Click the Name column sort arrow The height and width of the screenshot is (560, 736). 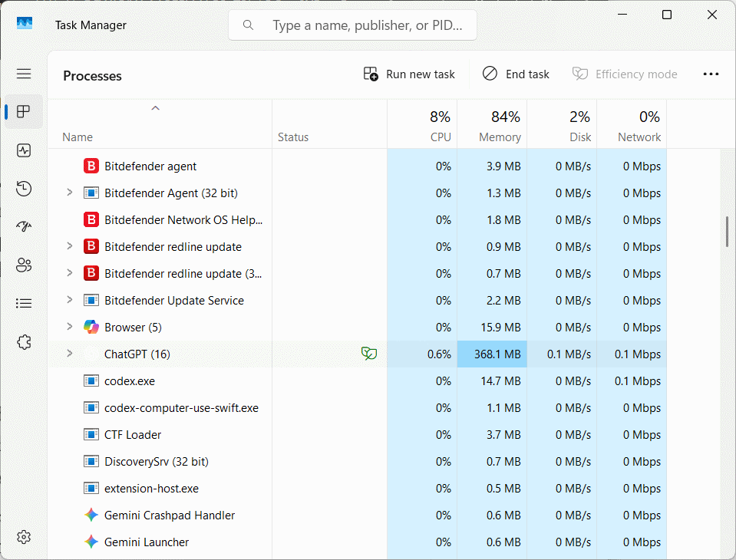(x=155, y=108)
